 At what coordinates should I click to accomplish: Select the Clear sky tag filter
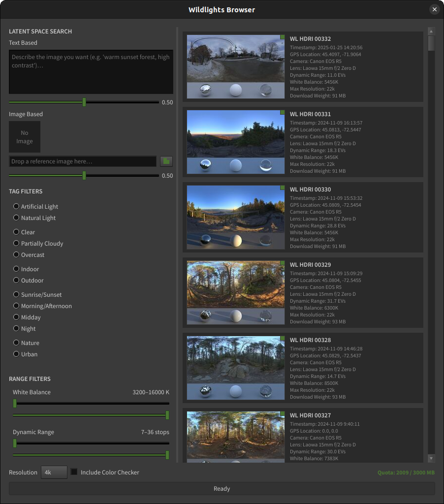[x=24, y=232]
